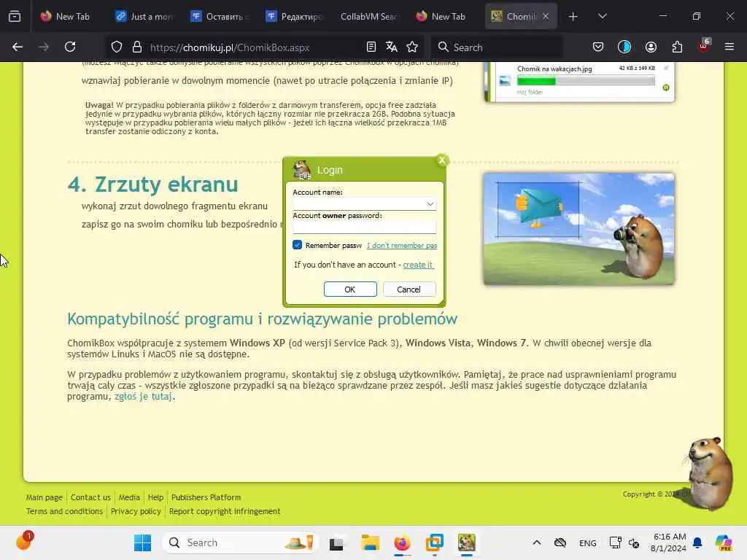Open the ENG language indicator
747x560 pixels.
pyautogui.click(x=587, y=542)
